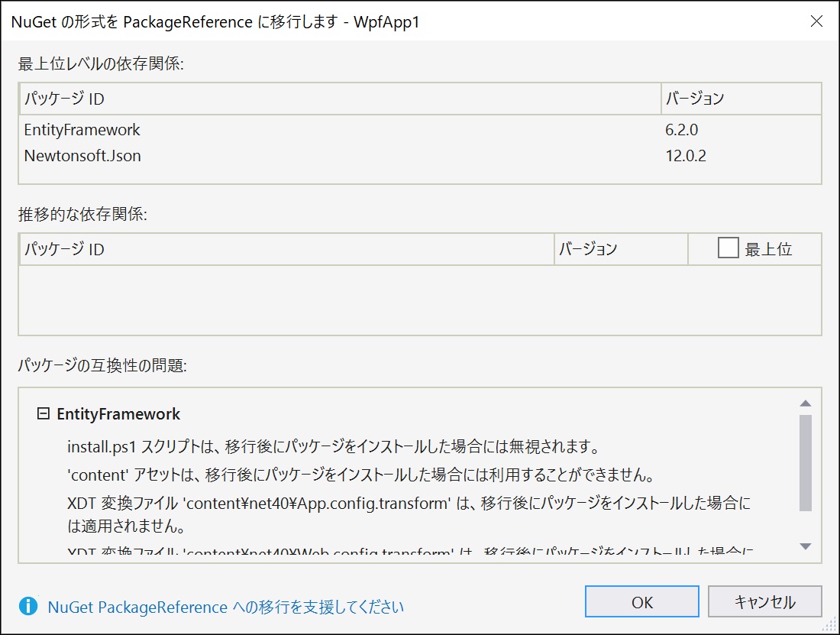Click the install.ps1 script warning text
This screenshot has height=635, width=840.
pyautogui.click(x=333, y=445)
